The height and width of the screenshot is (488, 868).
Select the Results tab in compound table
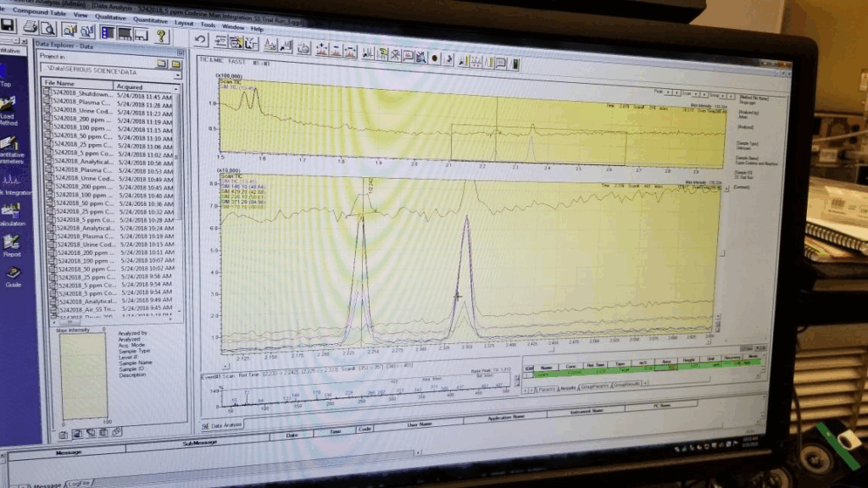(565, 388)
